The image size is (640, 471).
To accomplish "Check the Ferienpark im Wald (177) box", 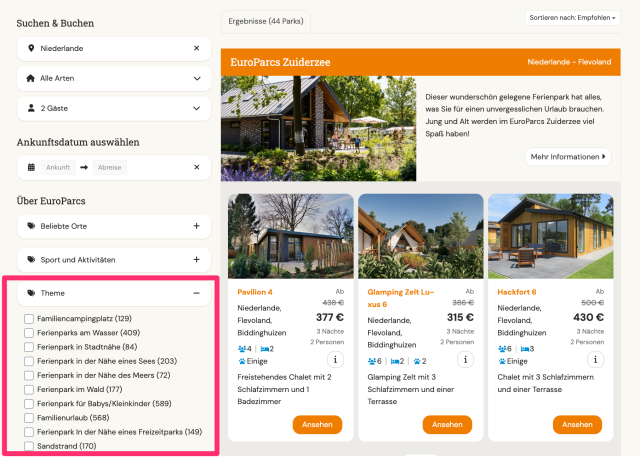I will (29, 390).
